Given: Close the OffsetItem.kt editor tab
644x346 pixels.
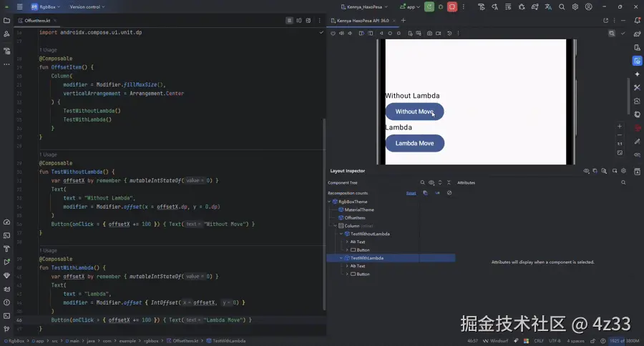Looking at the screenshot, I should click(x=55, y=21).
